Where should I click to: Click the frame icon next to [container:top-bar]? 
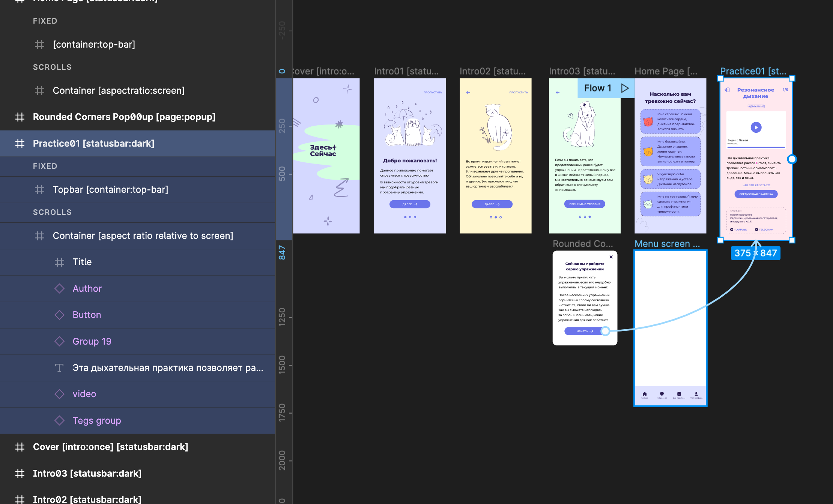(39, 45)
